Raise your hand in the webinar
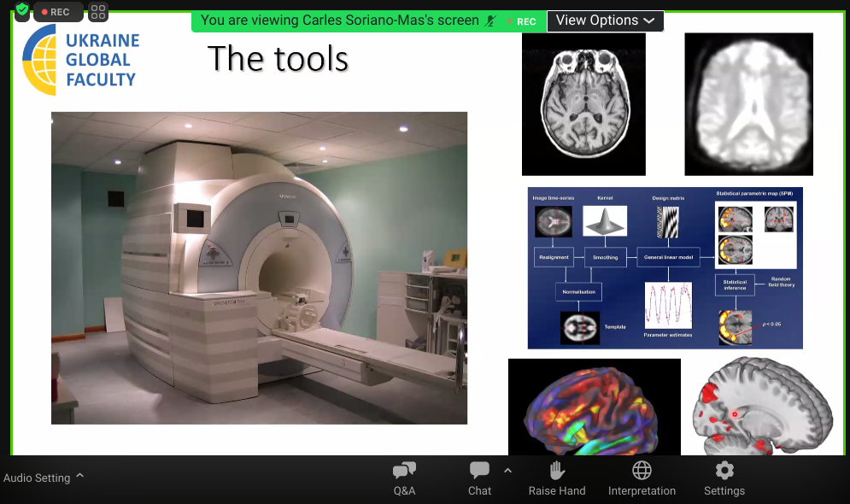 tap(557, 479)
